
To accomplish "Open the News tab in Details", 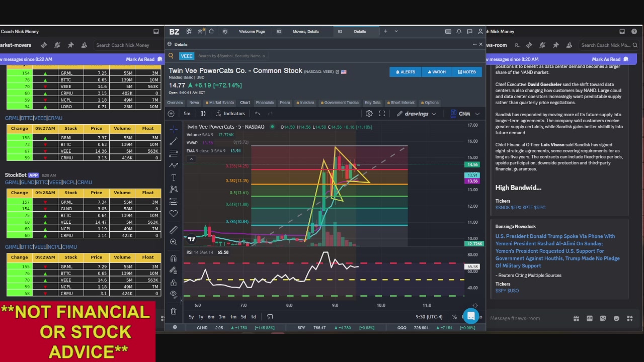I will click(x=194, y=103).
